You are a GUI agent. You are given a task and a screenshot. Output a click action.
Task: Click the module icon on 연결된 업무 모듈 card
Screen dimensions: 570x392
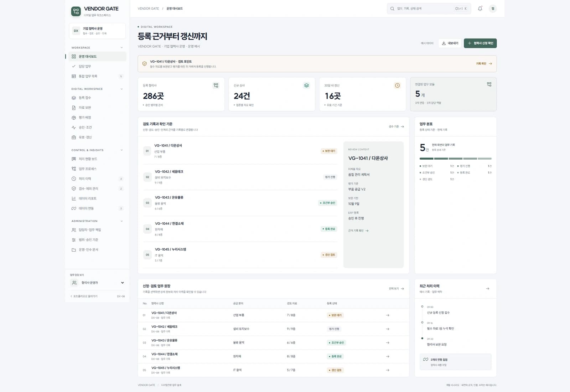489,84
